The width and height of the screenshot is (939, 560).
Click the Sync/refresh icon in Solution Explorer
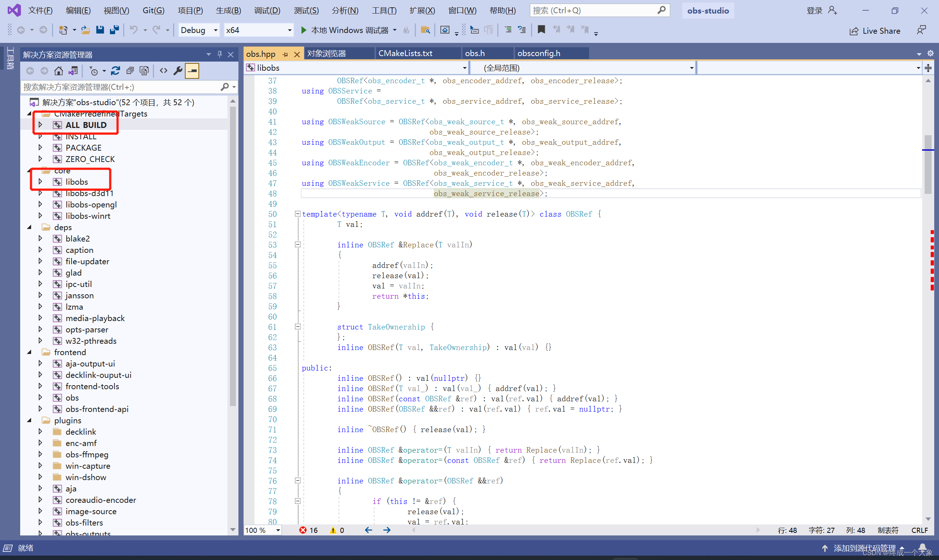tap(116, 71)
